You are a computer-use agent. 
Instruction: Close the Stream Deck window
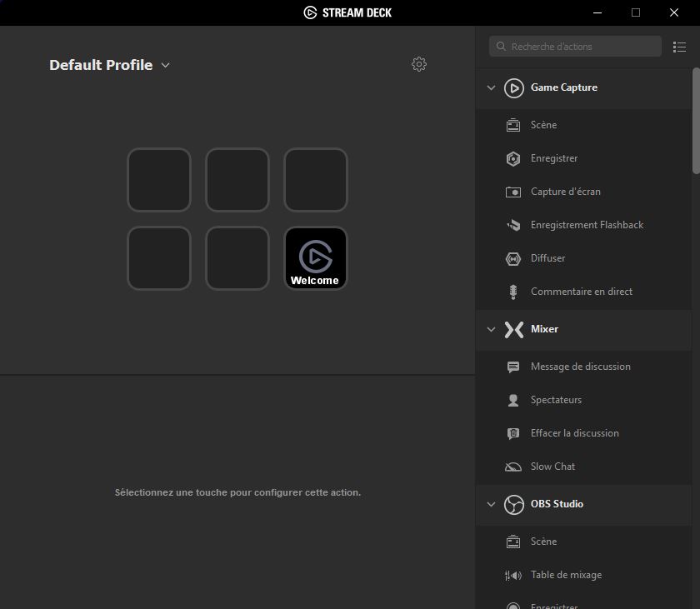[x=674, y=12]
